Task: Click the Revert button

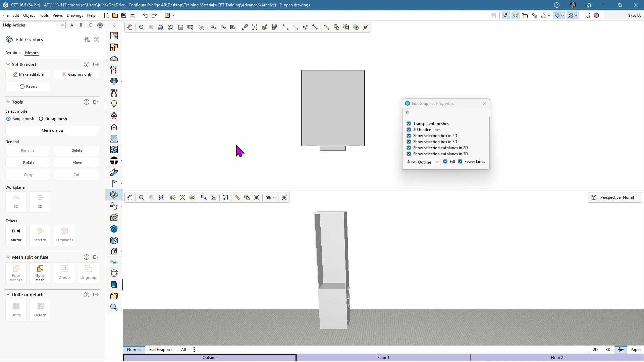Action: [28, 86]
